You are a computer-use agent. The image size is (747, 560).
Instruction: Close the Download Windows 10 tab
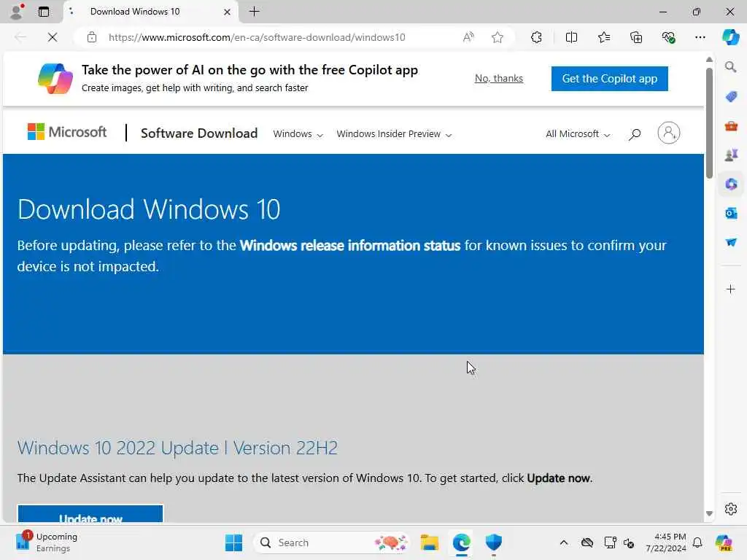pos(228,12)
